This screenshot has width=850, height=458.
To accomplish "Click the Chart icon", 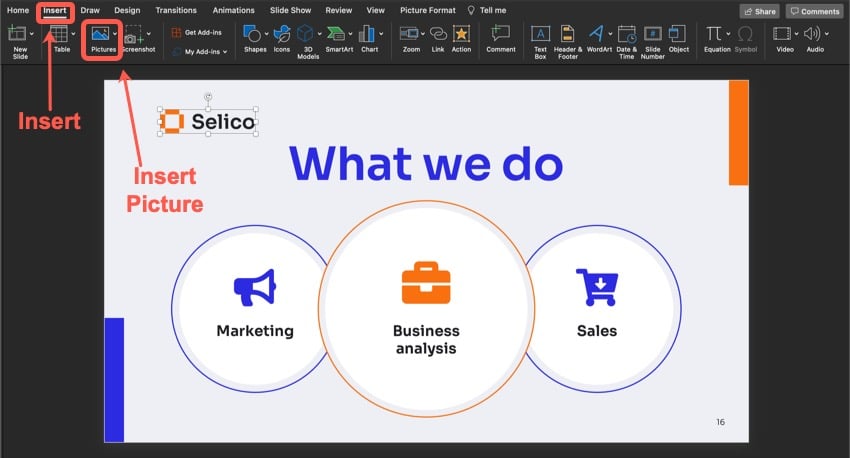I will pyautogui.click(x=368, y=35).
